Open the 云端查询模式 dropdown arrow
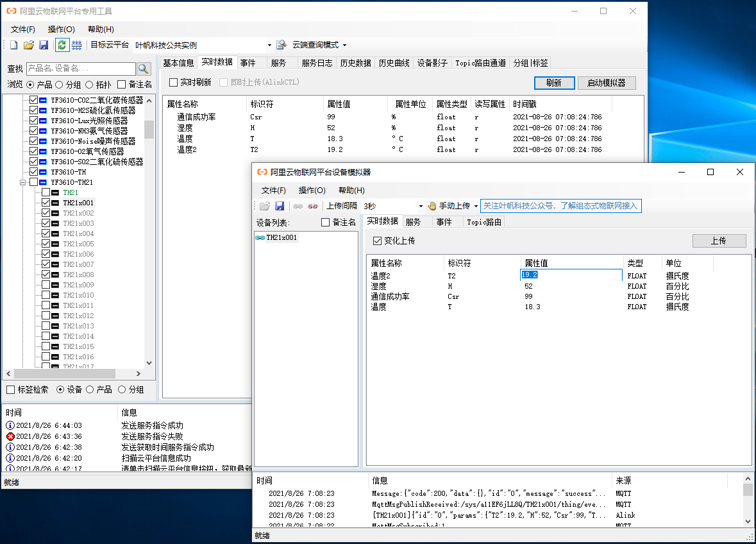This screenshot has width=756, height=544. click(x=344, y=46)
